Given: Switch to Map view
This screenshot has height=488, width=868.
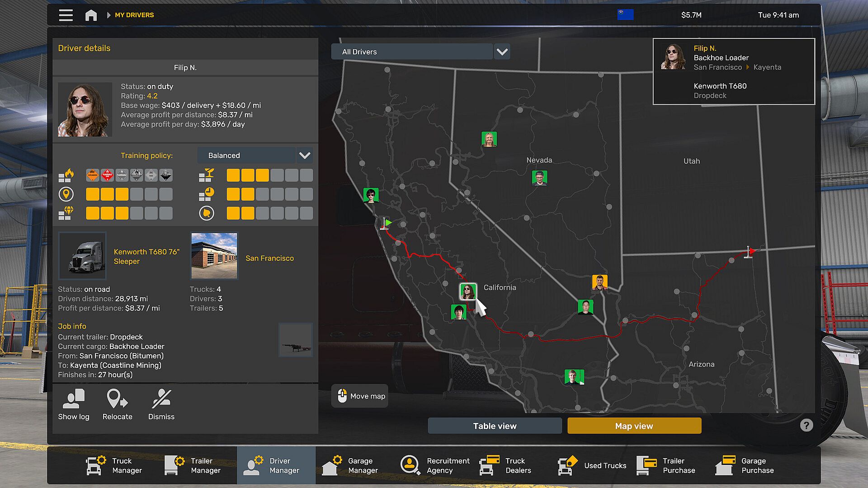Looking at the screenshot, I should 634,426.
